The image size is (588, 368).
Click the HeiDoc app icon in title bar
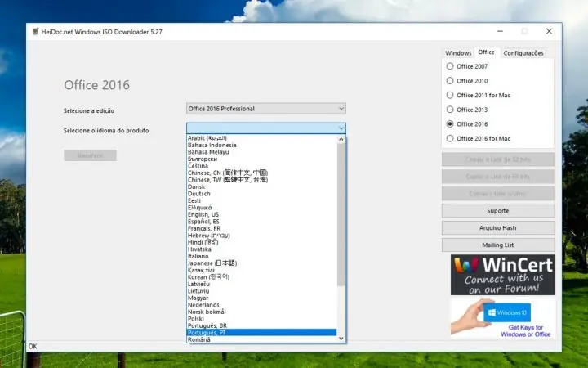click(36, 32)
